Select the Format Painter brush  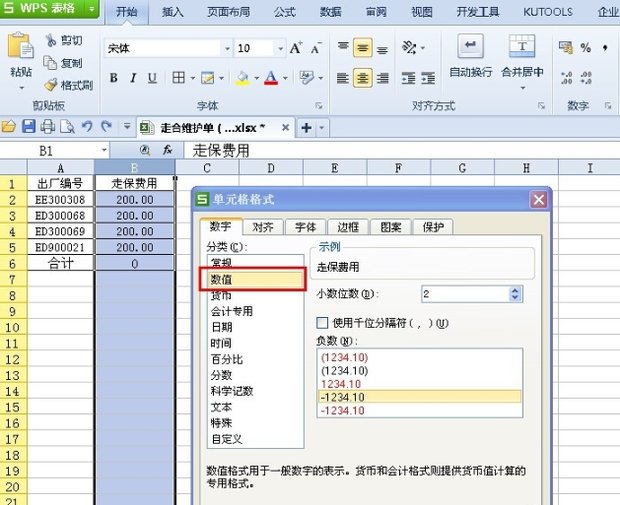point(51,85)
